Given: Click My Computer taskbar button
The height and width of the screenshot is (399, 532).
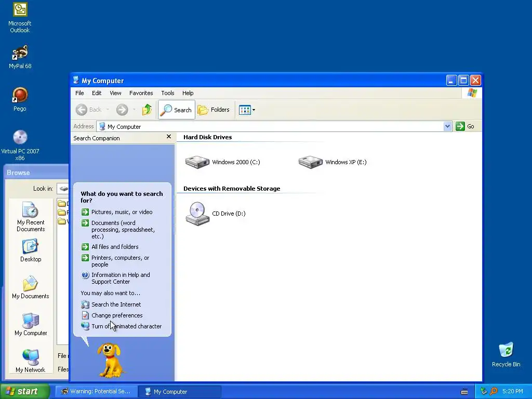Looking at the screenshot, I should click(x=179, y=392).
